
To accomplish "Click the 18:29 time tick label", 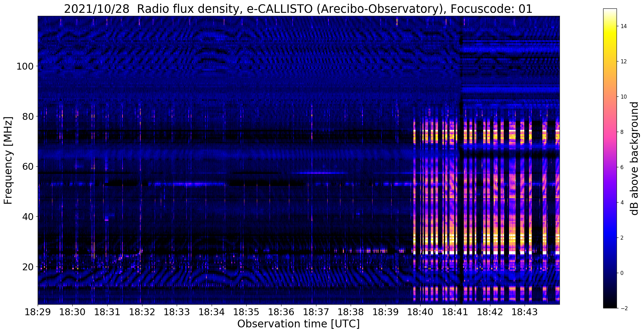I will tap(38, 312).
